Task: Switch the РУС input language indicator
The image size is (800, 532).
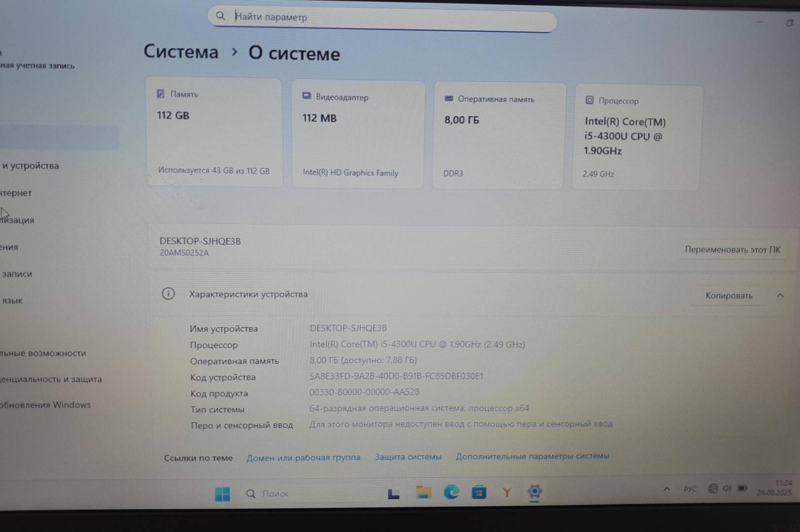Action: (x=690, y=489)
